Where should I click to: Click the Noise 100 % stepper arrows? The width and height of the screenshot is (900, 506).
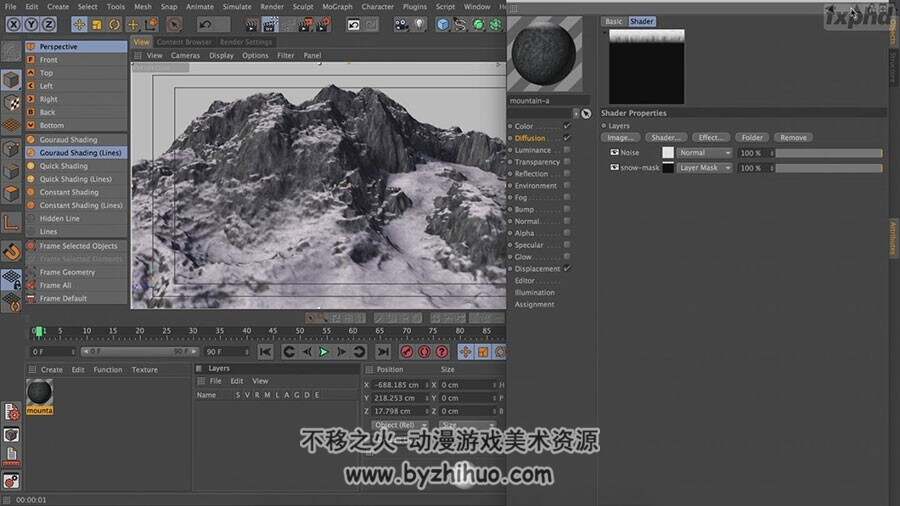[772, 153]
